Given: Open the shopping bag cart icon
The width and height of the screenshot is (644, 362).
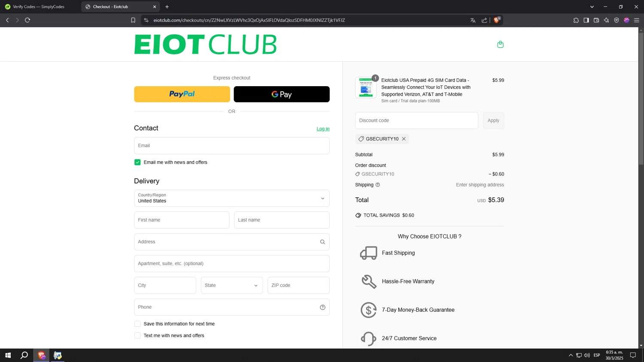Looking at the screenshot, I should (x=500, y=44).
